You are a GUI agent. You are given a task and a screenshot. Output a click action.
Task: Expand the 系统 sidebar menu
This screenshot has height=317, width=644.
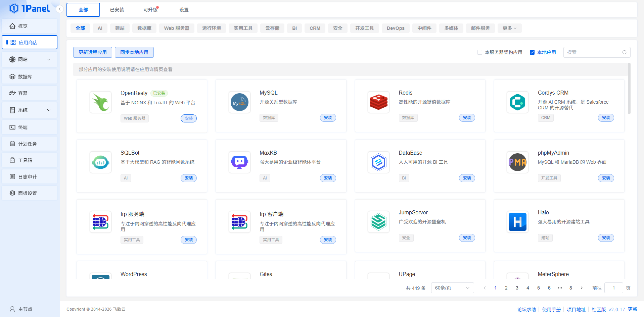(30, 110)
